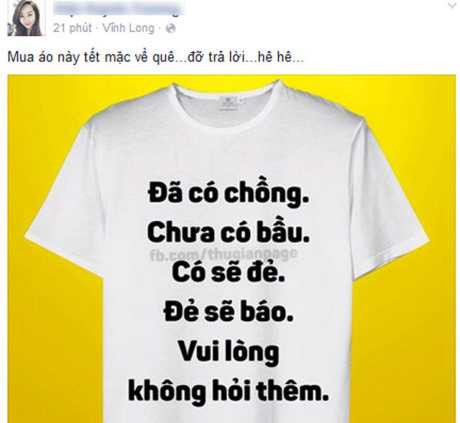Click the globe public-privacy icon

[170, 28]
